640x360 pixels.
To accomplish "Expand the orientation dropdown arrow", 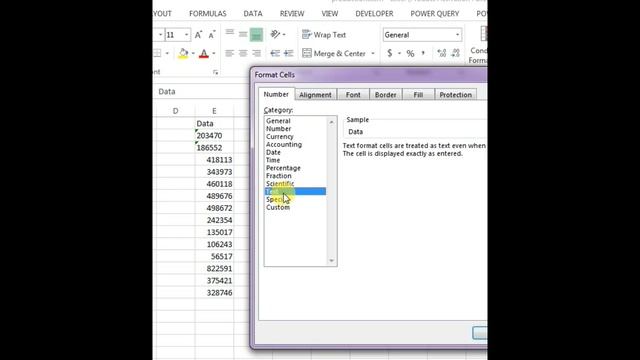I will pos(284,35).
